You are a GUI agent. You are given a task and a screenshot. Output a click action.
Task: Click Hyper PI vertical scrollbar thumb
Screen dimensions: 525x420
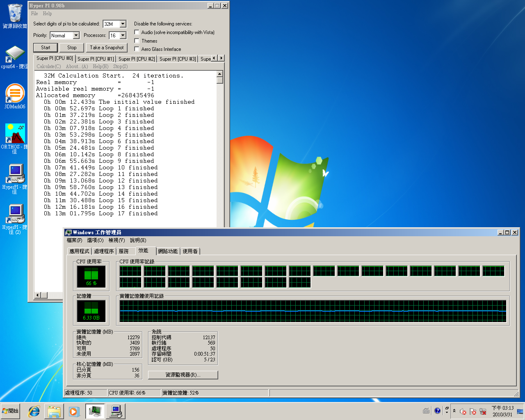point(219,80)
